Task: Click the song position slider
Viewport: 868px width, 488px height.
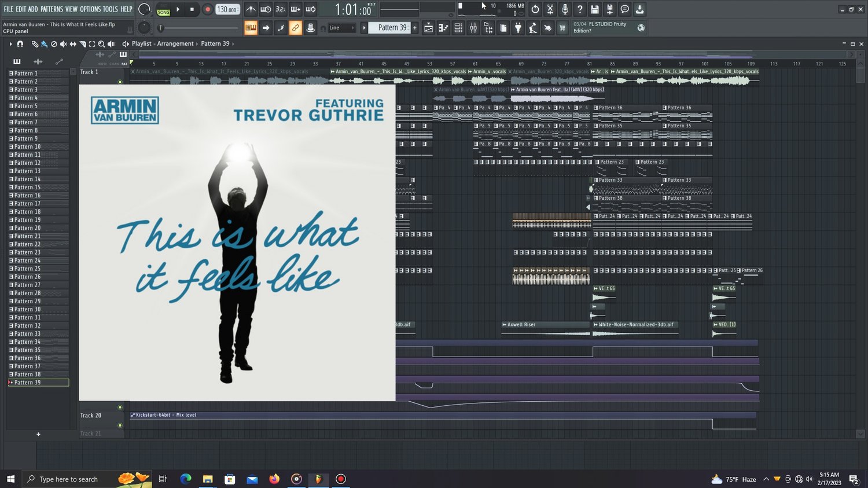Action: click(198, 28)
